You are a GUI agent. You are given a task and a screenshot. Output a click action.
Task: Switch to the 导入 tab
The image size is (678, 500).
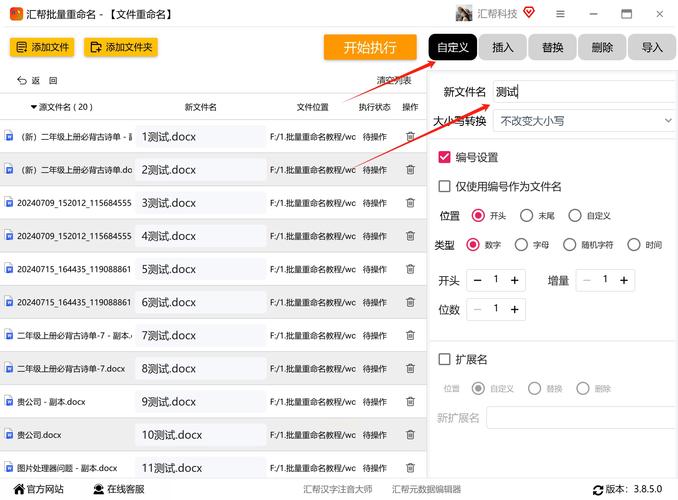652,47
